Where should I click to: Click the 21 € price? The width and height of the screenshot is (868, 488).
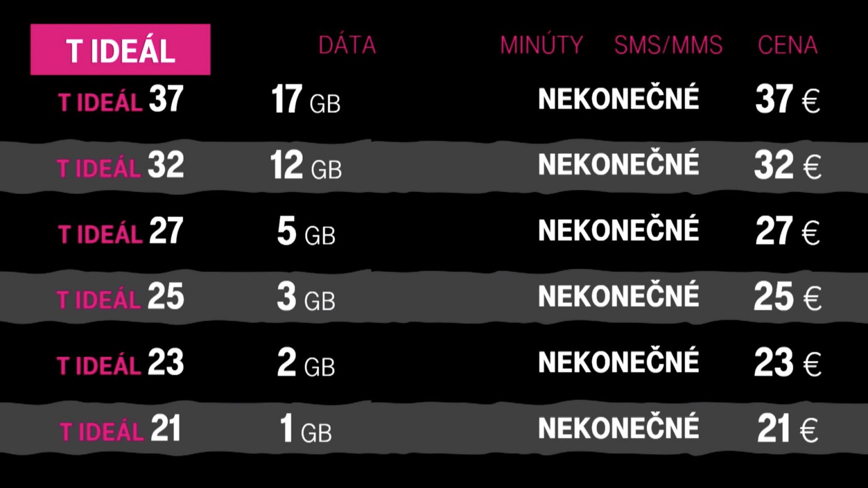pos(788,429)
